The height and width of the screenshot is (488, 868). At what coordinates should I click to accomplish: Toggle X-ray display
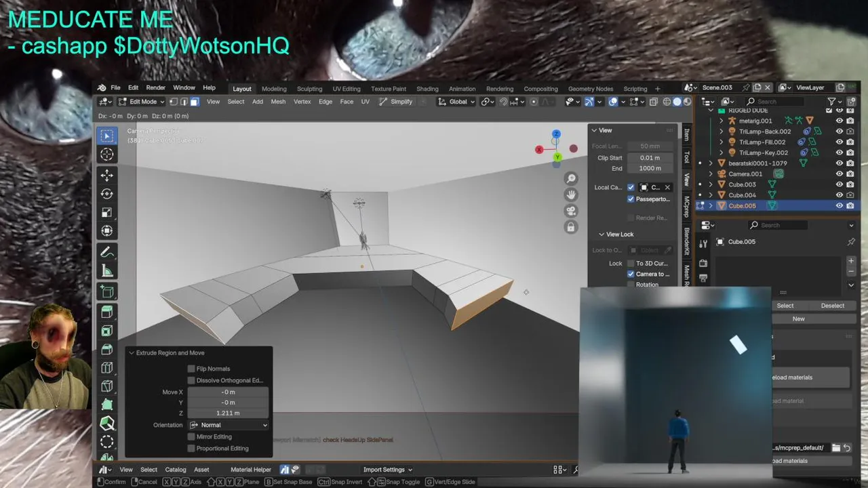[653, 102]
